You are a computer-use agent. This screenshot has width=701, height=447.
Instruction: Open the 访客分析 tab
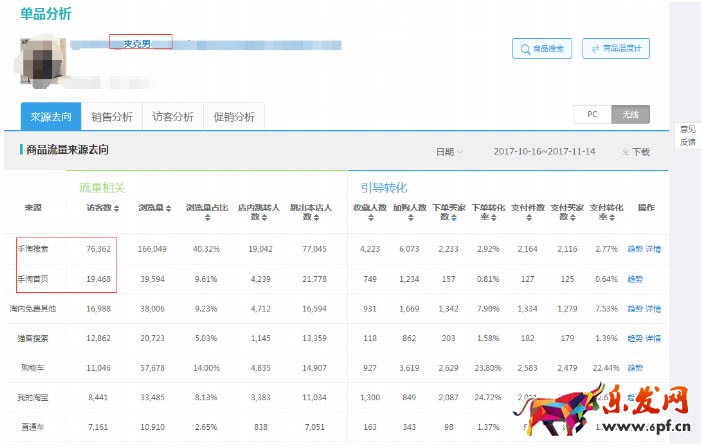pyautogui.click(x=173, y=117)
